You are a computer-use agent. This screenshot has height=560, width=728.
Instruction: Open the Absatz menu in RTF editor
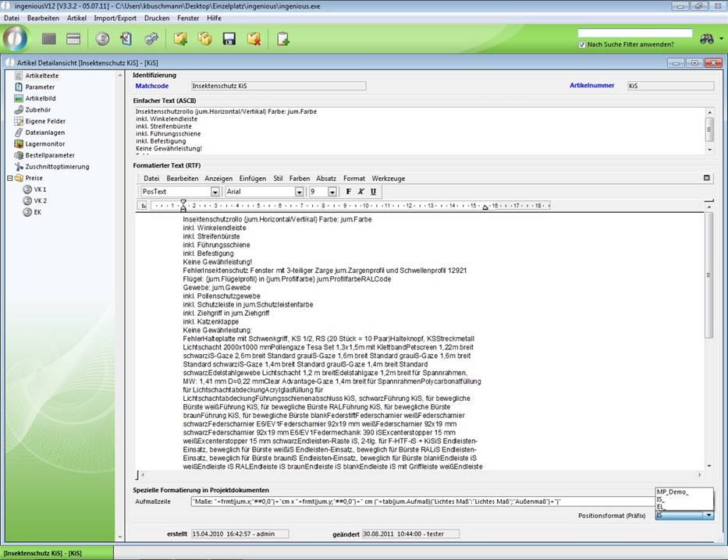pyautogui.click(x=326, y=179)
